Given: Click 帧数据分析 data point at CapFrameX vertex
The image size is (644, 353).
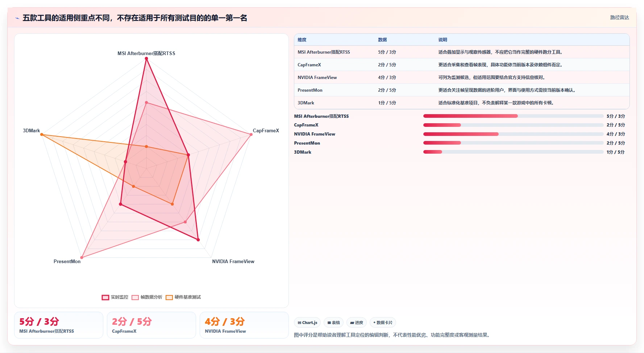Looking at the screenshot, I should point(251,134).
